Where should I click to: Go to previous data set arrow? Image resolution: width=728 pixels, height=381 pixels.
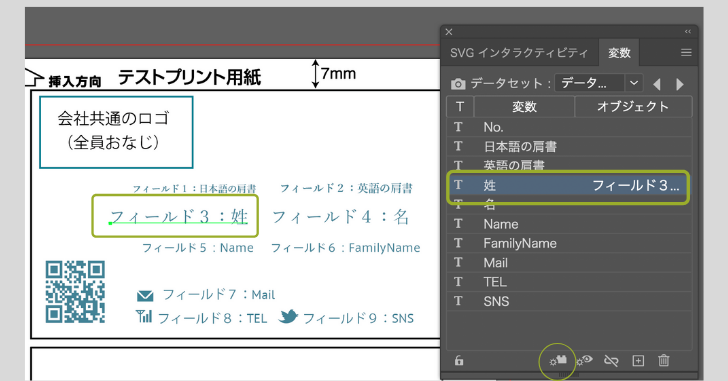(656, 84)
